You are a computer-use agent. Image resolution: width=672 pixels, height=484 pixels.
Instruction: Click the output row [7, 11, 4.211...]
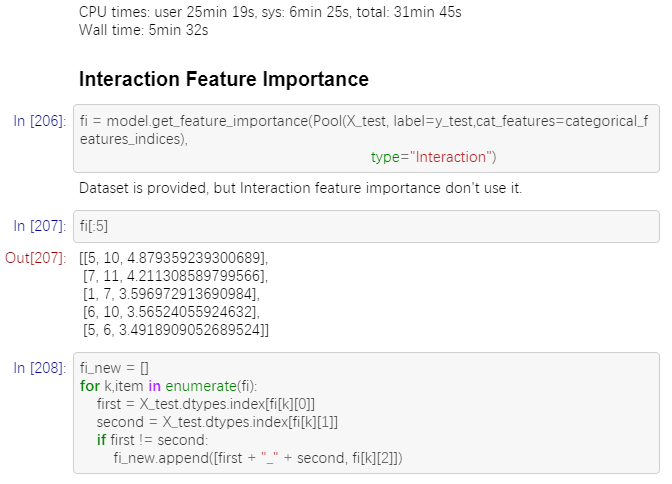pyautogui.click(x=175, y=276)
